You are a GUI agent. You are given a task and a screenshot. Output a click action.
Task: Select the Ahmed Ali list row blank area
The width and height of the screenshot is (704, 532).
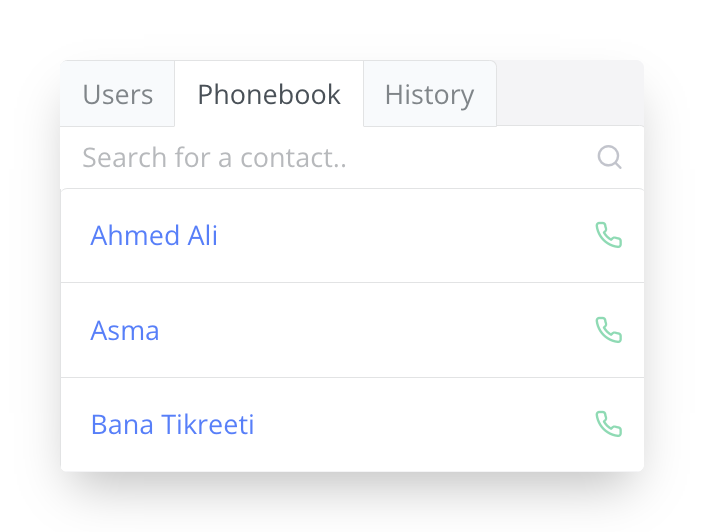(x=404, y=236)
